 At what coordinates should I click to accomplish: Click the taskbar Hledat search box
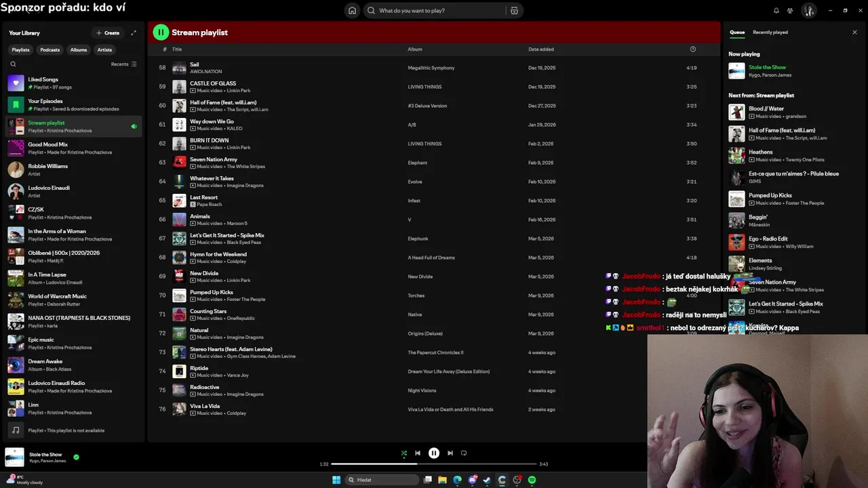point(381,480)
